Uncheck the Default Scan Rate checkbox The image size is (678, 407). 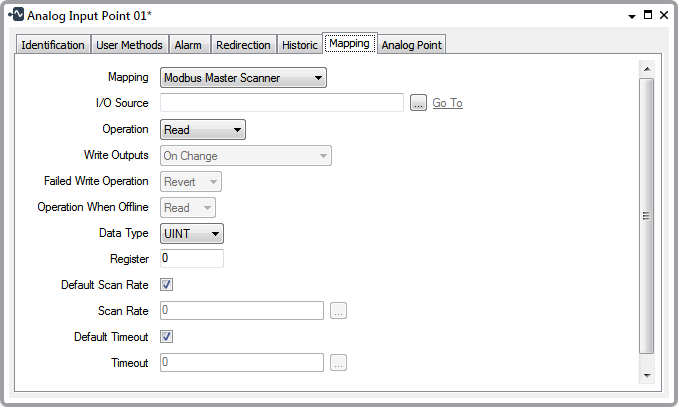[x=167, y=285]
